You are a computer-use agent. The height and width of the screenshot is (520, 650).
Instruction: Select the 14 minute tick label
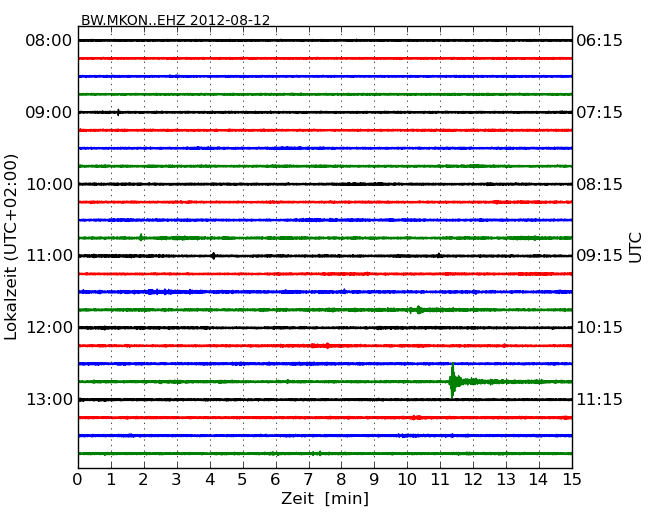[x=539, y=480]
